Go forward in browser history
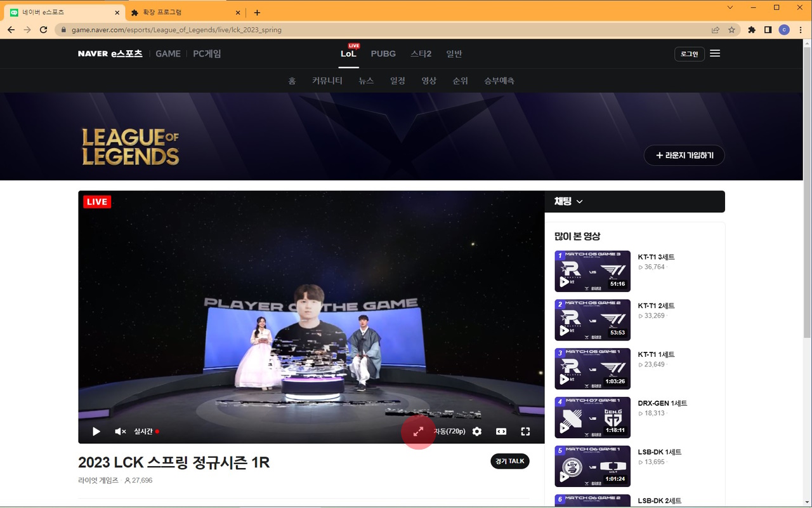Image resolution: width=812 pixels, height=508 pixels. [x=27, y=30]
